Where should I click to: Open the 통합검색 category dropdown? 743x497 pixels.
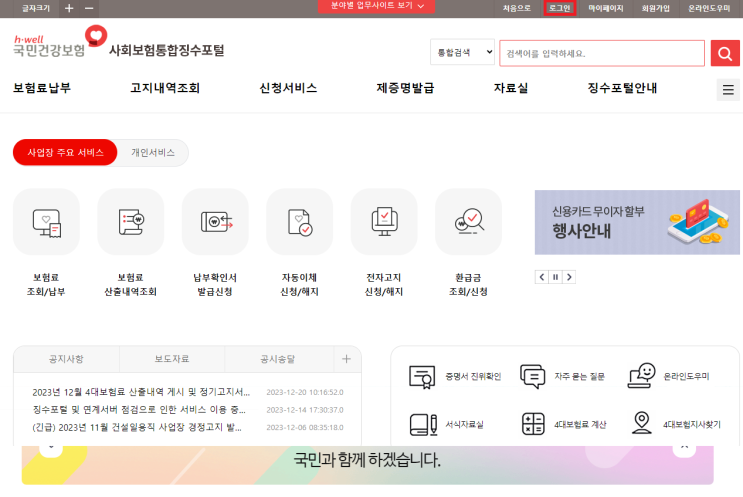tap(462, 52)
